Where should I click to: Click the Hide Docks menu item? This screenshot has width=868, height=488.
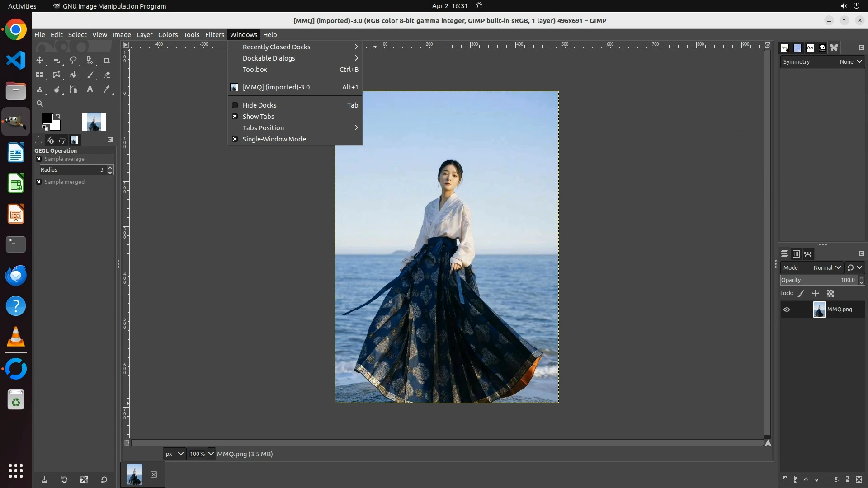[x=259, y=105]
